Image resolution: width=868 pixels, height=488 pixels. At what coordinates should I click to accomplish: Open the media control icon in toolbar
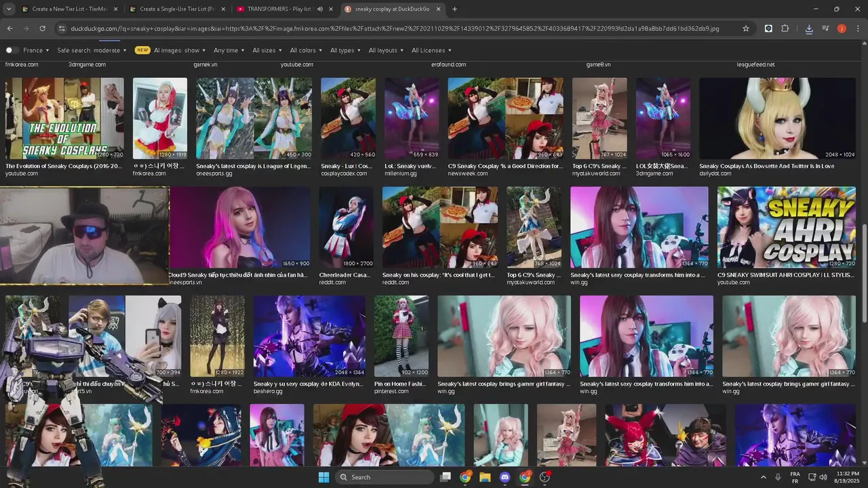[825, 28]
